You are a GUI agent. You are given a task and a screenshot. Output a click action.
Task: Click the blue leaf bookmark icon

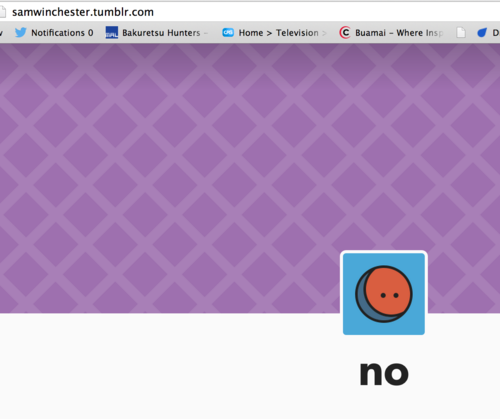pyautogui.click(x=482, y=33)
